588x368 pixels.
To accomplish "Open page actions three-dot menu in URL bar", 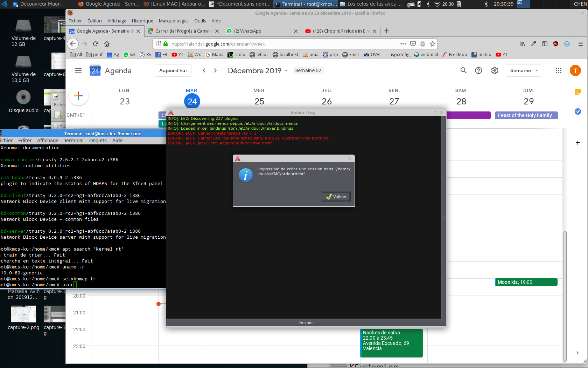I will click(403, 44).
